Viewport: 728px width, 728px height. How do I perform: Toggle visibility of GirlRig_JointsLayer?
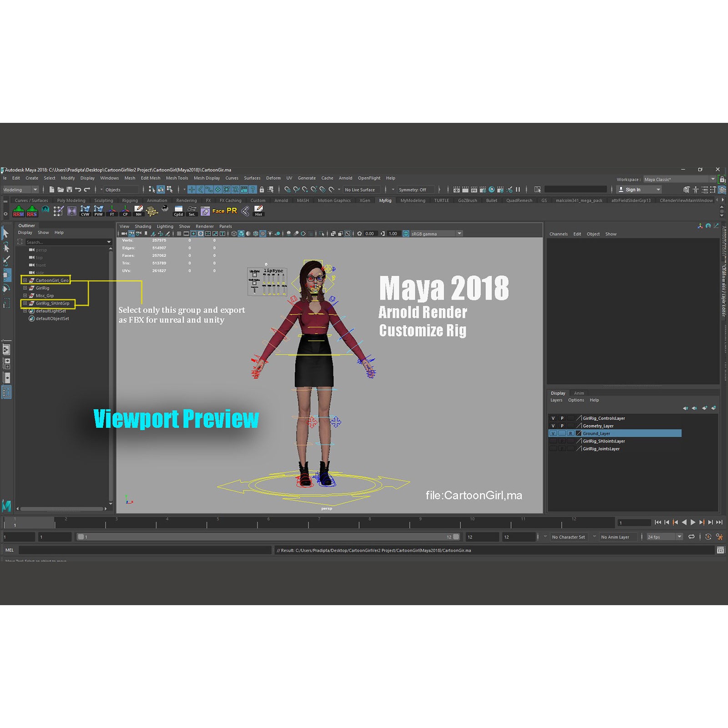tap(553, 449)
